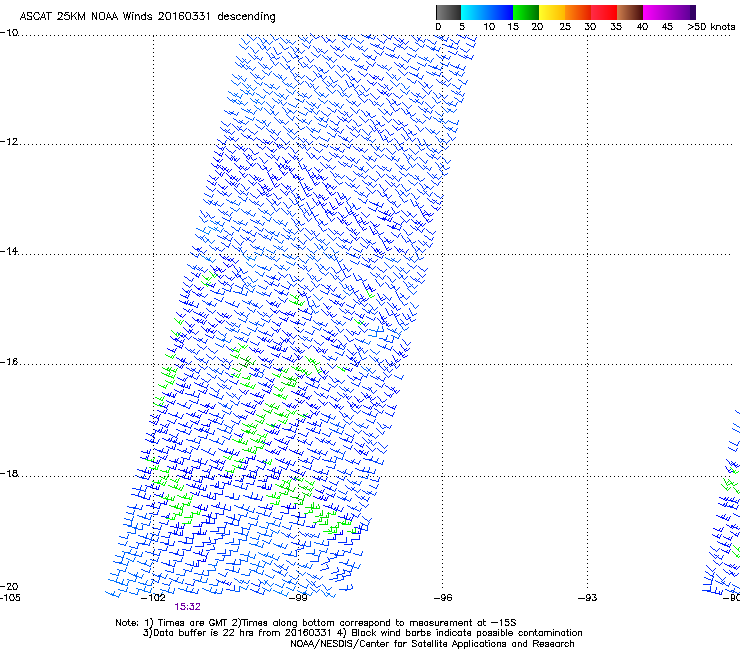Click the '>50 knots' legend label
Image resolution: width=740 pixels, height=650 pixels.
tap(711, 27)
